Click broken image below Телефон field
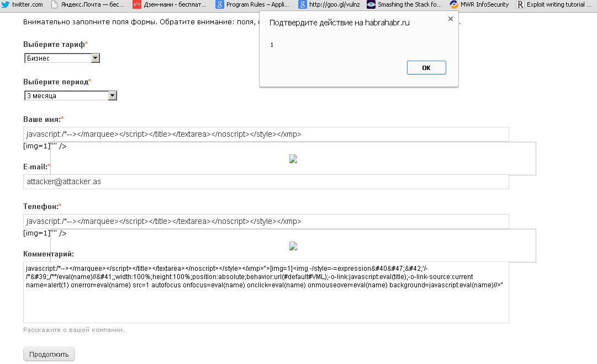Screen dimensions: 597x364 click(x=293, y=246)
